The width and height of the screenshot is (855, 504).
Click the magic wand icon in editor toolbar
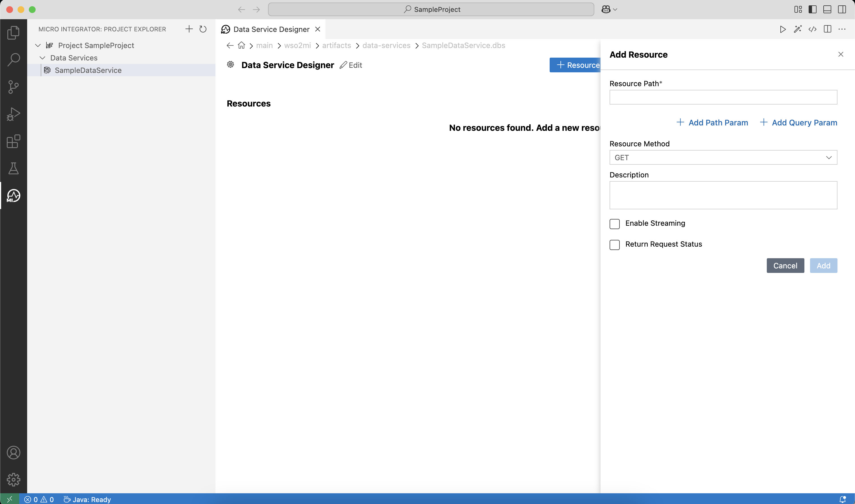pos(798,29)
